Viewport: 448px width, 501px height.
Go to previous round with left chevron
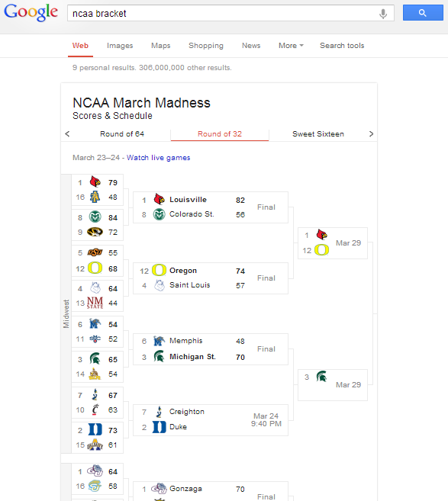click(x=67, y=134)
